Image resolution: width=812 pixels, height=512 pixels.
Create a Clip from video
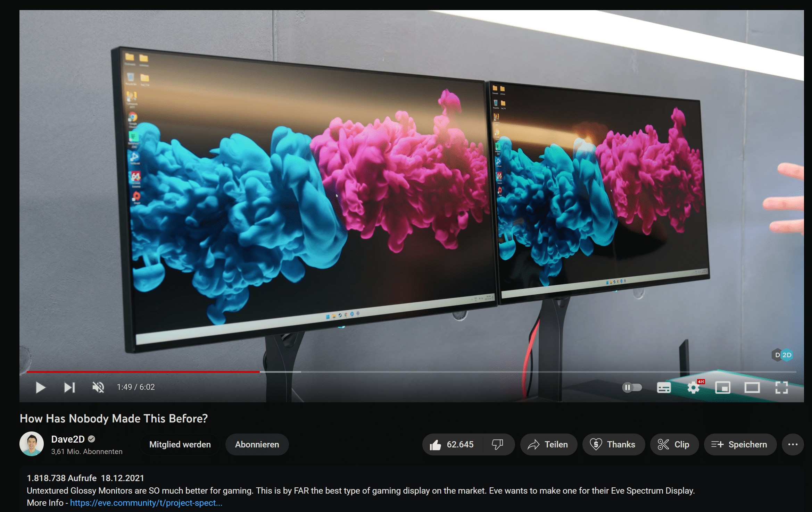[674, 444]
